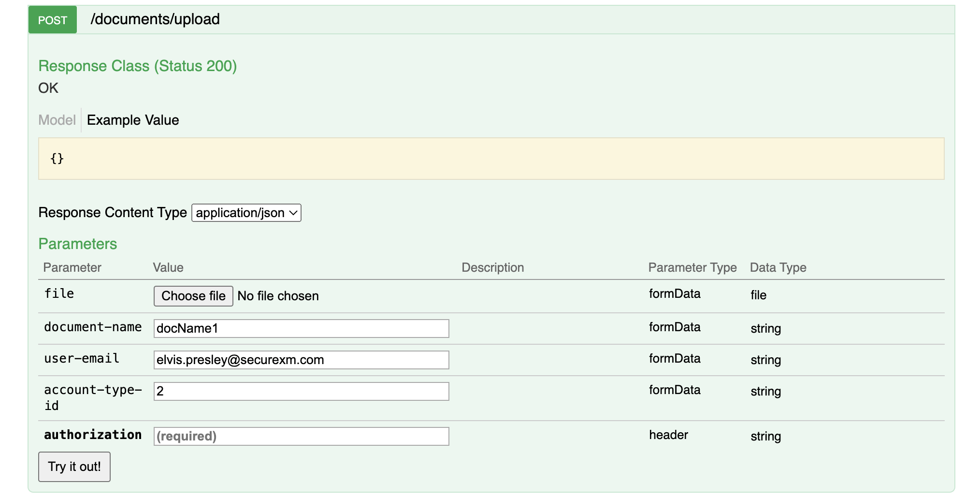Collapse the /documents/upload endpoint path

click(155, 19)
